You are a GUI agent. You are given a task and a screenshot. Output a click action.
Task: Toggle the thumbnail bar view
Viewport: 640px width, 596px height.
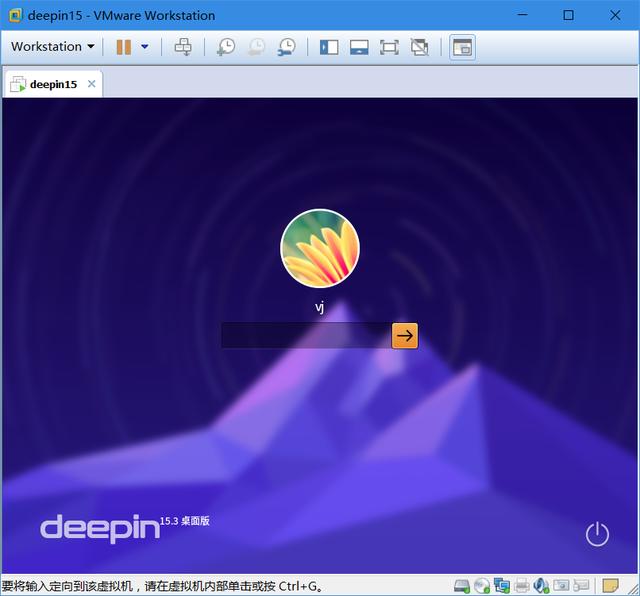pyautogui.click(x=359, y=47)
